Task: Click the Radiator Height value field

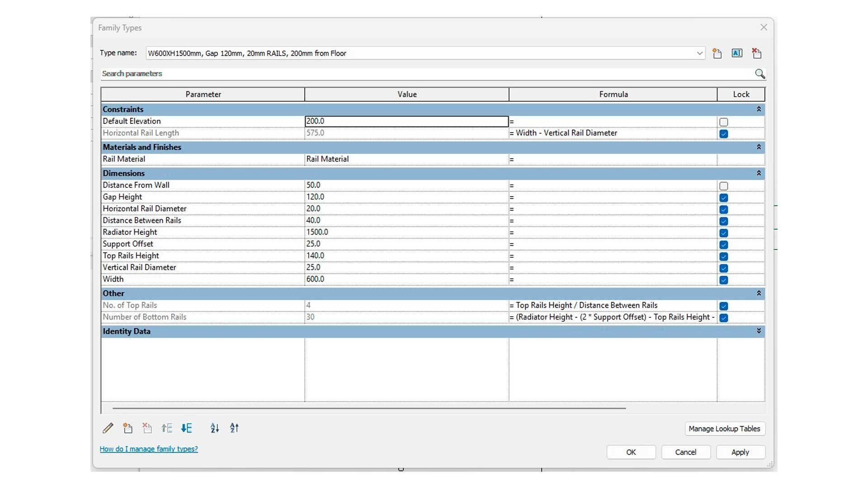Action: coord(406,232)
